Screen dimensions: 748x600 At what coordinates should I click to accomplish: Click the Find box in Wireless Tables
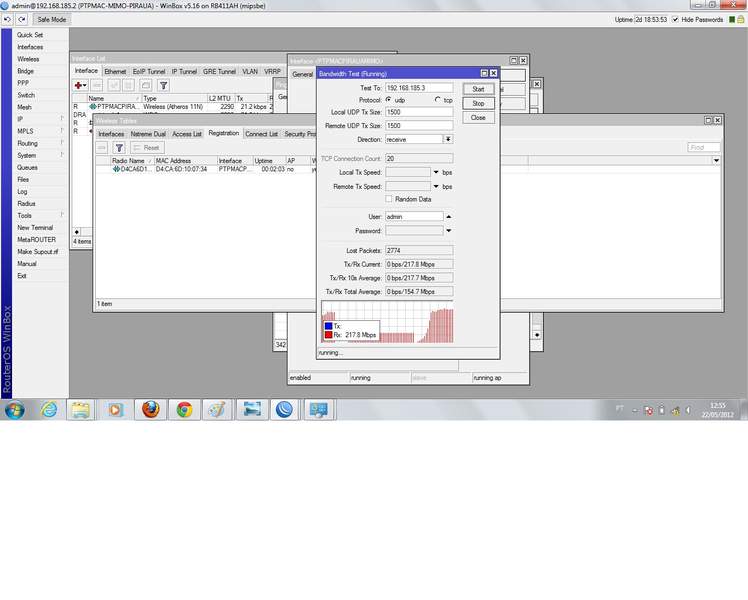pyautogui.click(x=704, y=147)
